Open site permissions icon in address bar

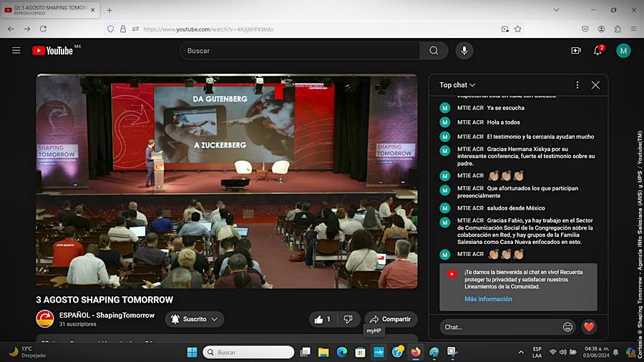point(135,29)
